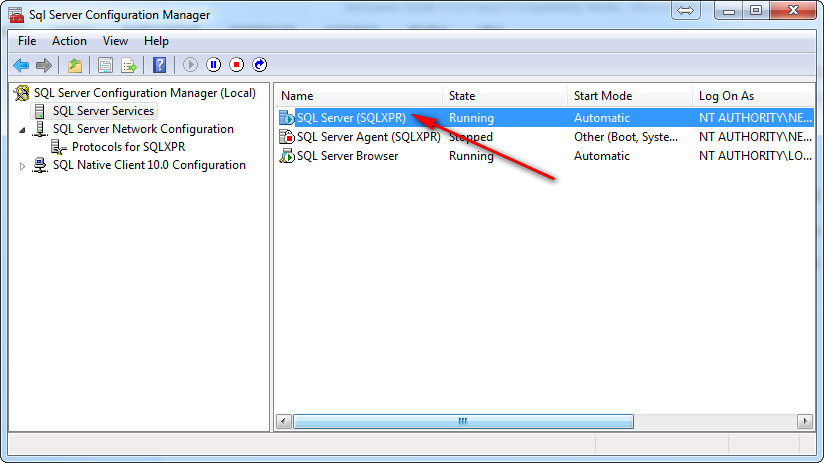Open the Action menu
Image resolution: width=824 pixels, height=463 pixels.
point(69,41)
